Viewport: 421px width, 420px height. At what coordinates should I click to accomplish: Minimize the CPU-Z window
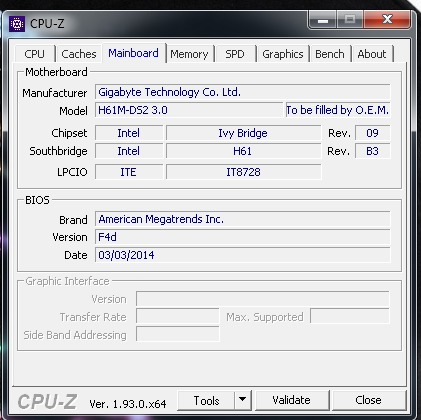(323, 20)
